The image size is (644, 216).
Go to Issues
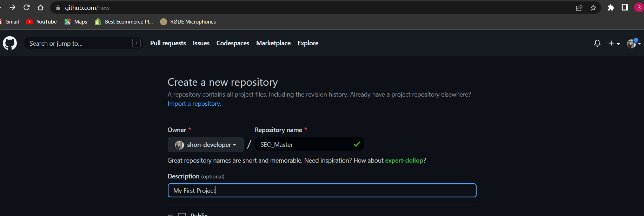point(201,43)
